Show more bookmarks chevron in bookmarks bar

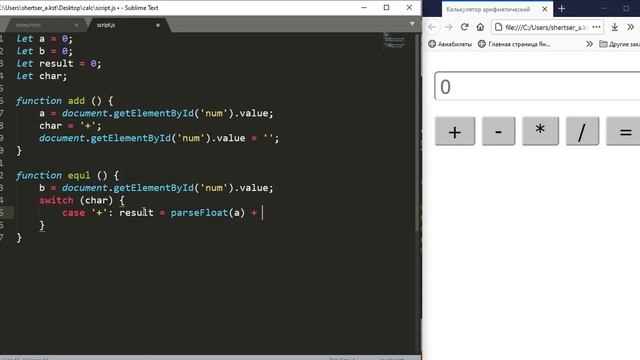(x=589, y=44)
